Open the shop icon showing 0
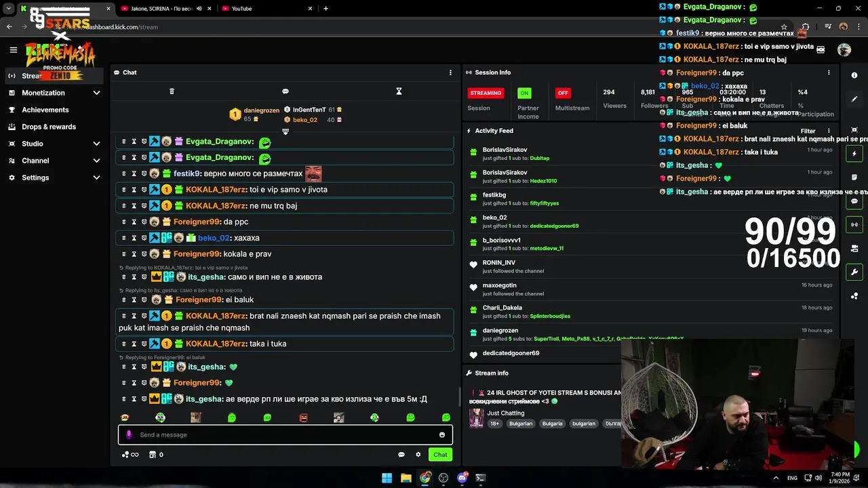This screenshot has height=488, width=868. click(156, 455)
